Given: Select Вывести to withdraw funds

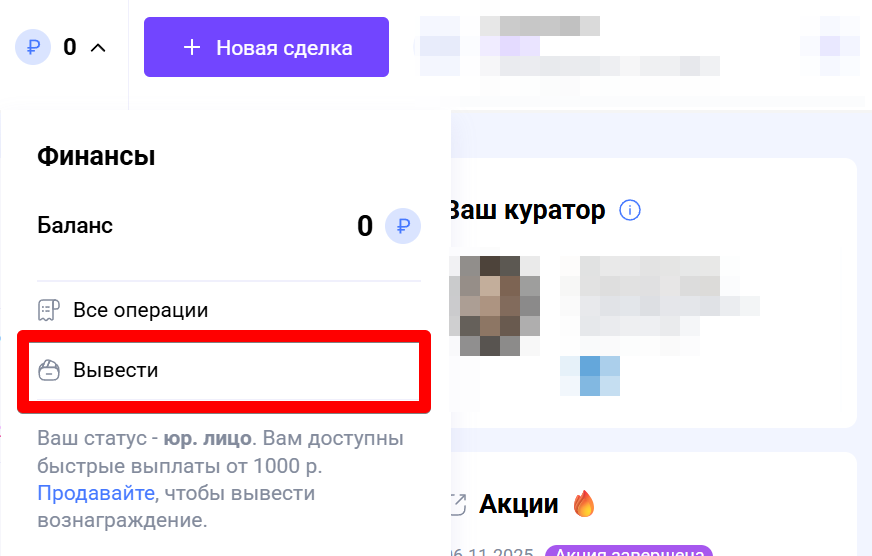Looking at the screenshot, I should pyautogui.click(x=224, y=371).
